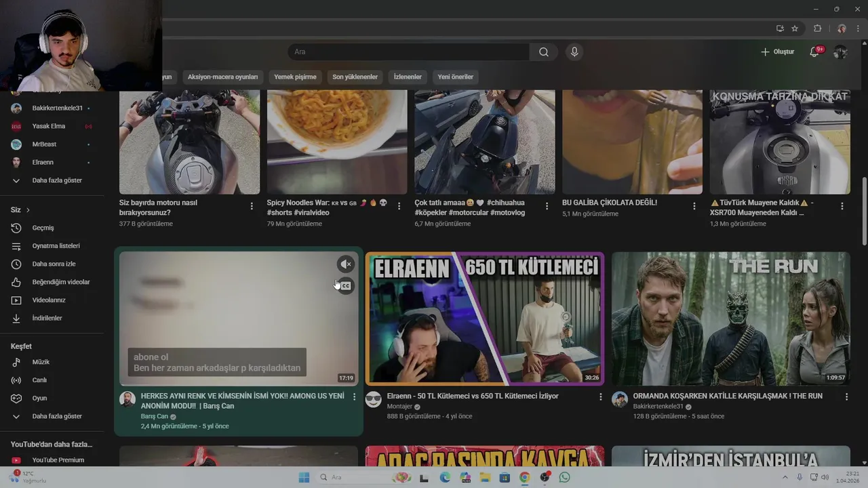Viewport: 868px width, 488px height.
Task: Open options for motor short
Action: [252, 206]
